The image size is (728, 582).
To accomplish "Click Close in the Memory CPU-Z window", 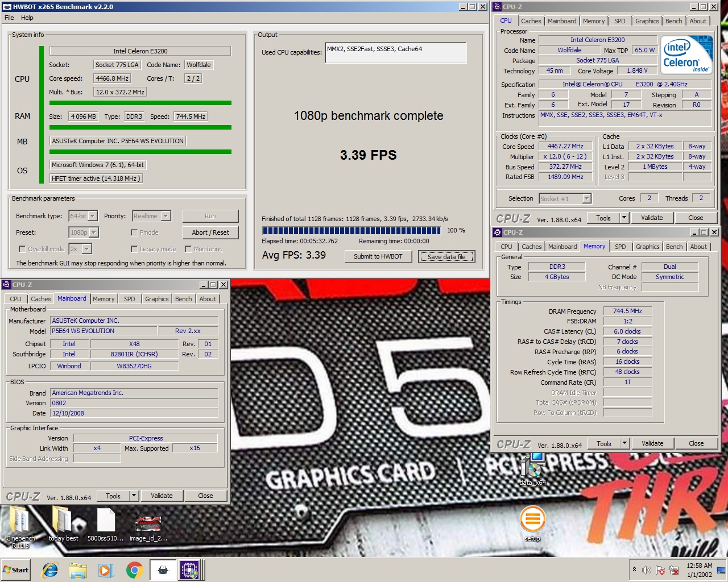I will 696,443.
